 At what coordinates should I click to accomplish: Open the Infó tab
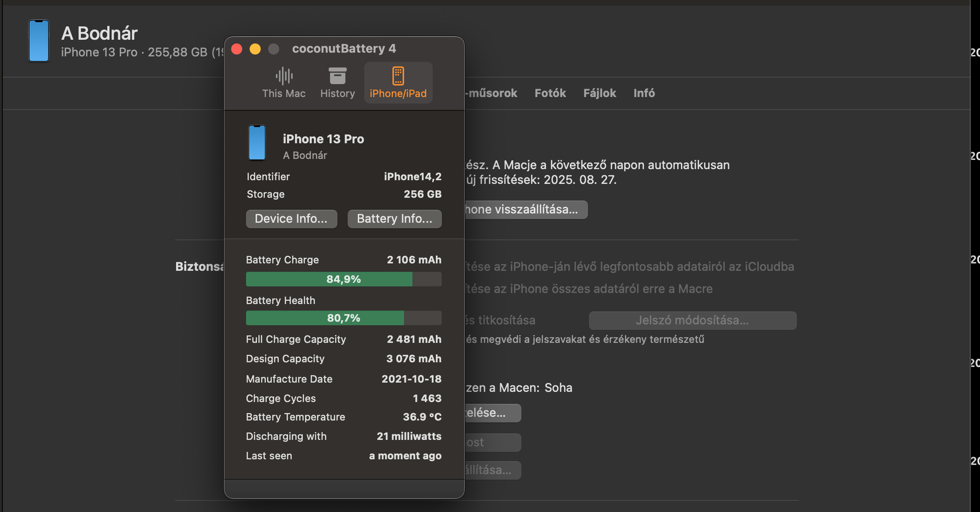pos(644,93)
